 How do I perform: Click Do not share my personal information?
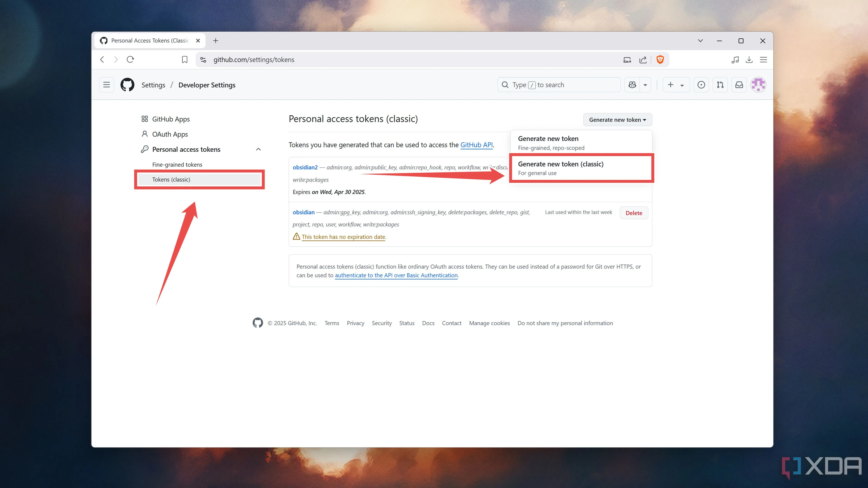click(565, 323)
